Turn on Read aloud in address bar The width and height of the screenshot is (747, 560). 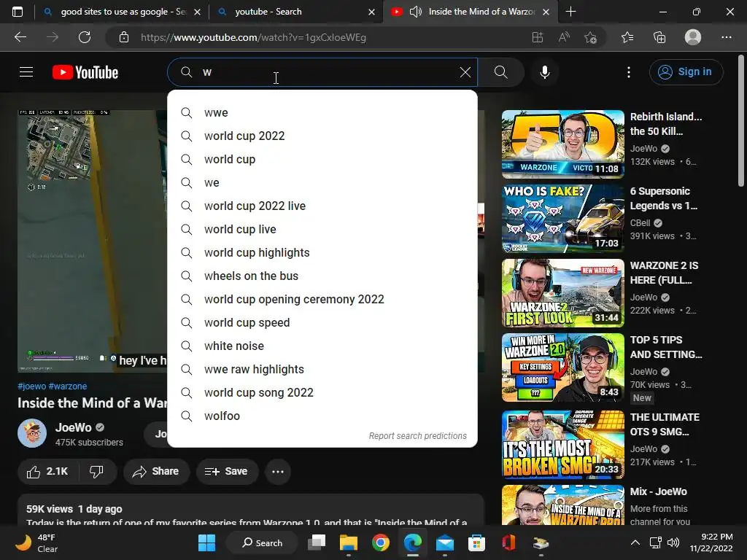[x=564, y=37]
